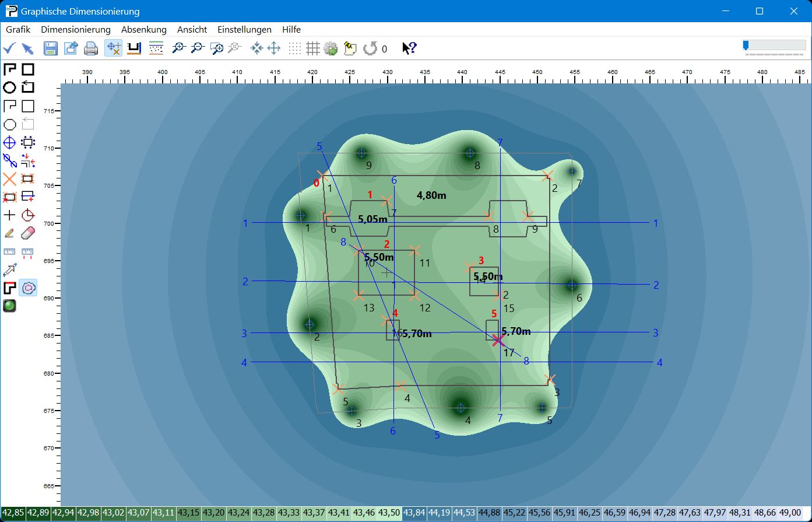This screenshot has height=522, width=812.
Task: Click the thick black circle tool
Action: (9, 87)
